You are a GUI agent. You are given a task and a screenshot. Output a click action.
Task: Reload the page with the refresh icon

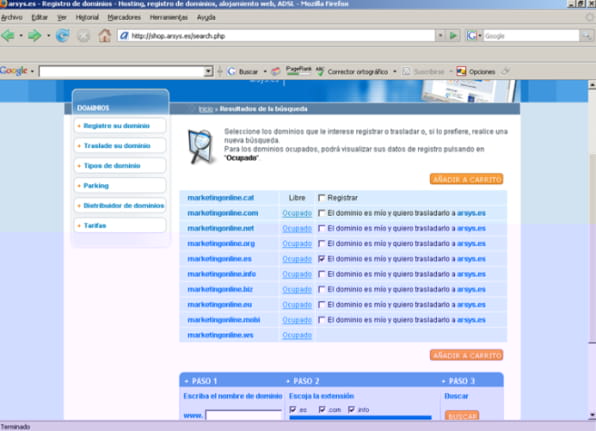63,36
